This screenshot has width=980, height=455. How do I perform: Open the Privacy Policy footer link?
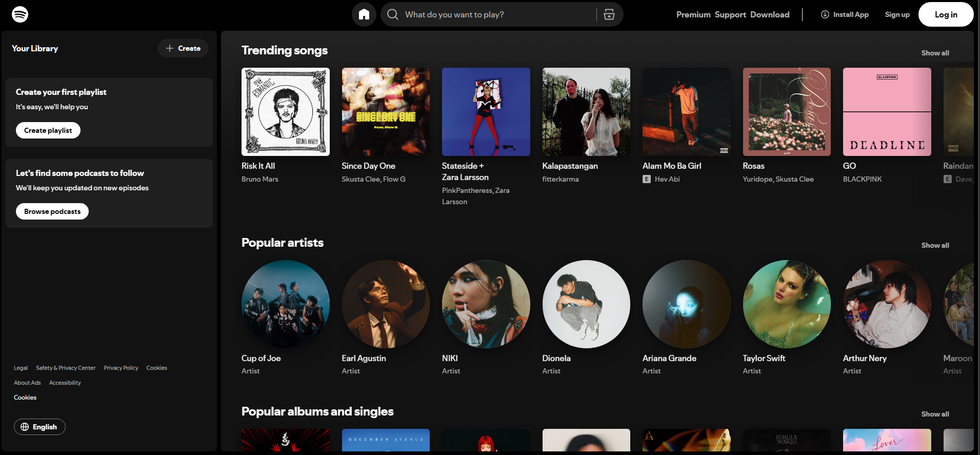pos(121,368)
